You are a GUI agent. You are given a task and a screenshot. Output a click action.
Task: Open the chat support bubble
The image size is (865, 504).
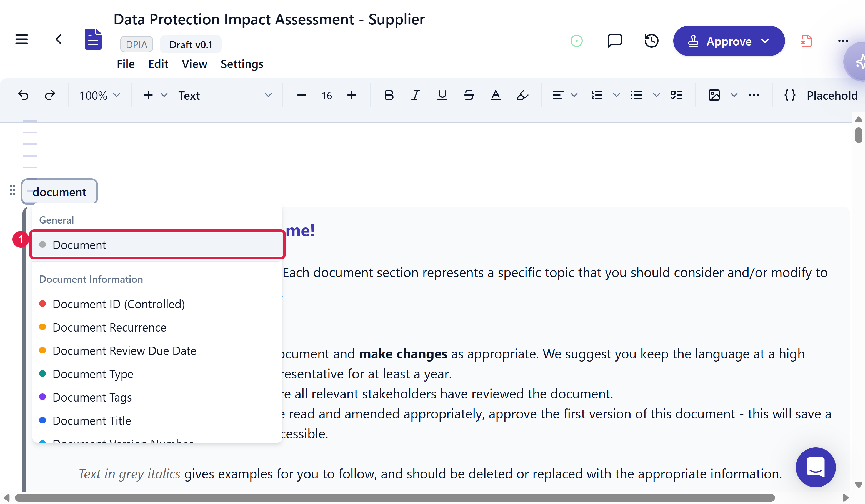[x=816, y=467]
